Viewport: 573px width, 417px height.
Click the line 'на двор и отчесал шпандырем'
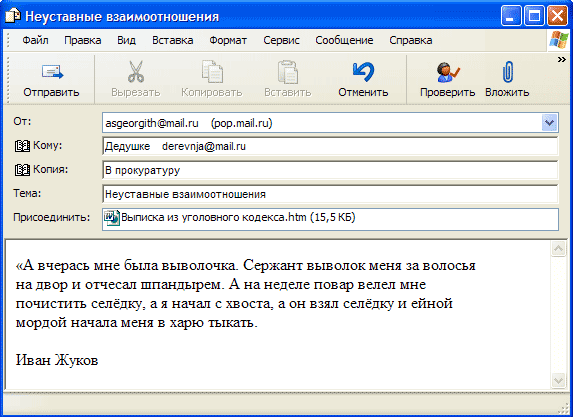point(120,285)
